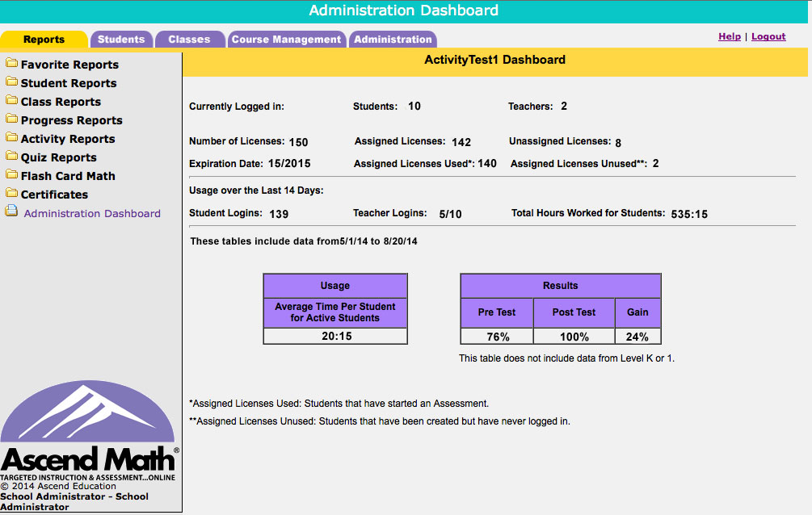Click the Favorite Reports folder icon
This screenshot has width=812, height=515.
pos(11,63)
